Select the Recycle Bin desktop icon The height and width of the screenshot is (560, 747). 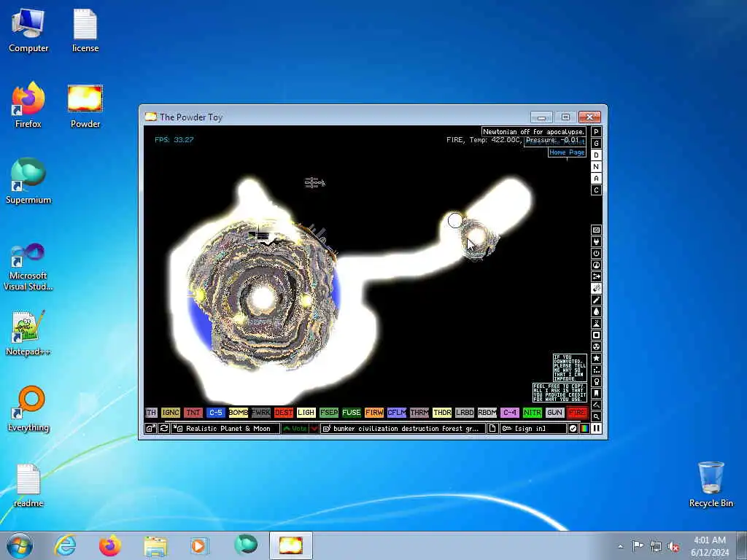click(711, 485)
